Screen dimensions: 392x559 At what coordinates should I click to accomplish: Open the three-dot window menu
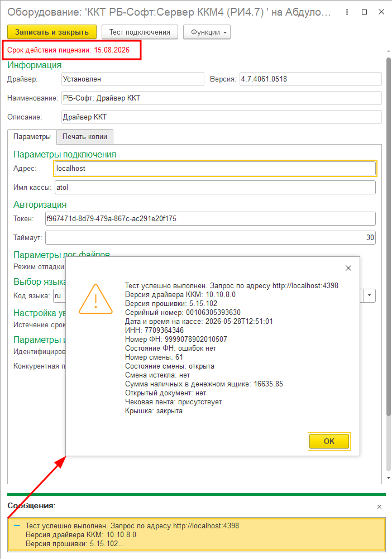tap(347, 12)
